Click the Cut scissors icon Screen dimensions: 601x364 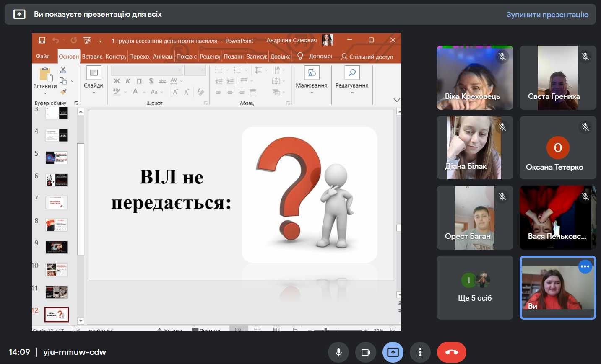[63, 70]
